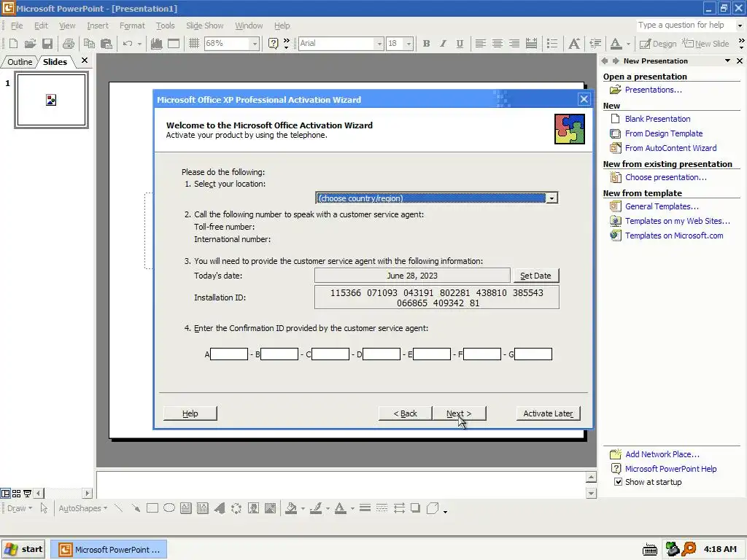Open the Format menu
The image size is (747, 560).
click(x=132, y=26)
